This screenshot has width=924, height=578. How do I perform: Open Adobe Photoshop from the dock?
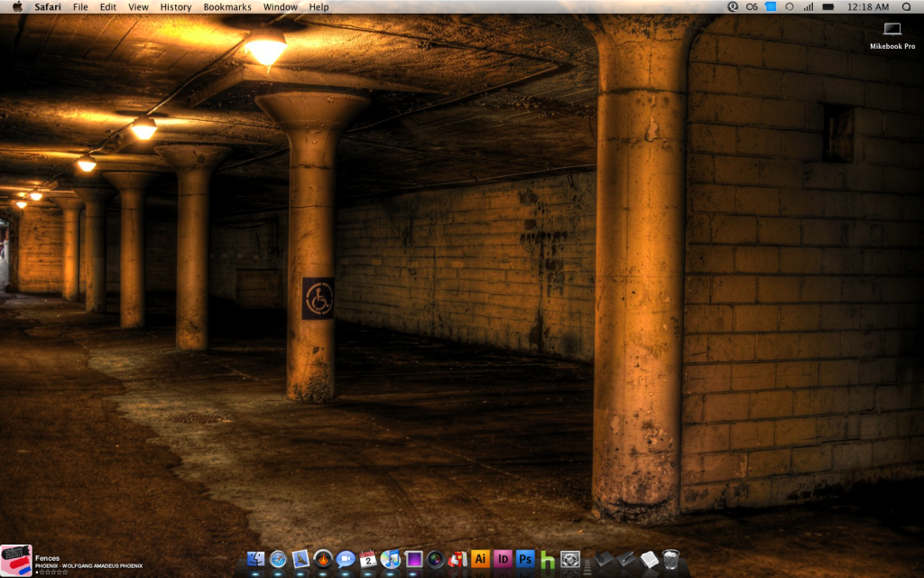(525, 560)
